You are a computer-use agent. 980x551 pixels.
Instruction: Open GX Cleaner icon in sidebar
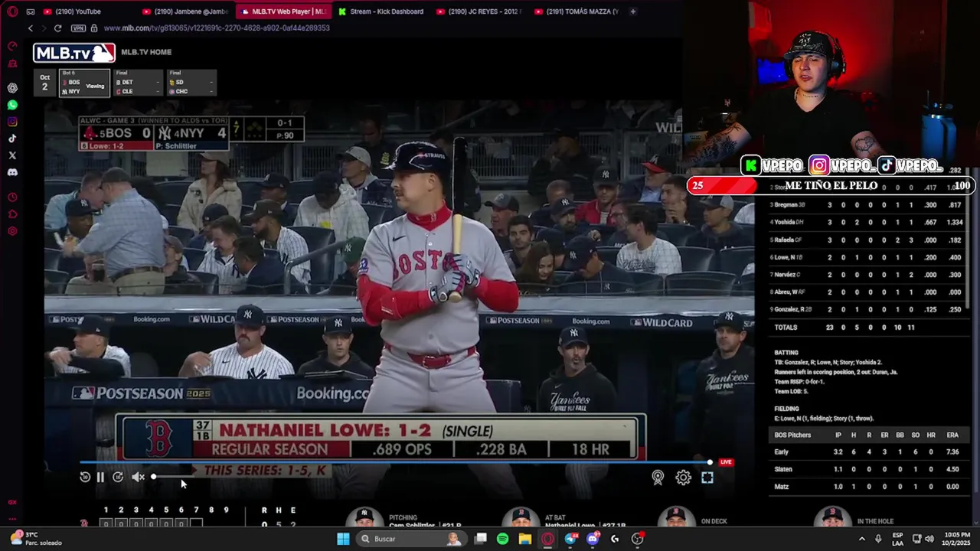[12, 64]
